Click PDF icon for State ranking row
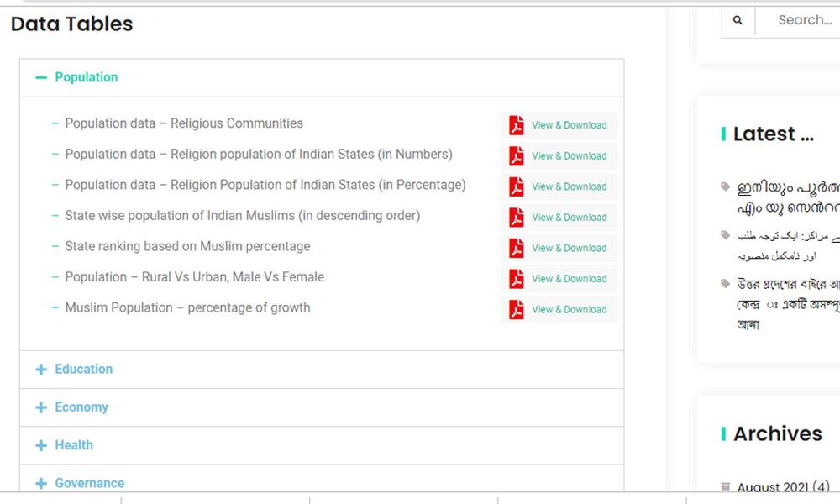This screenshot has width=840, height=504. pos(516,248)
